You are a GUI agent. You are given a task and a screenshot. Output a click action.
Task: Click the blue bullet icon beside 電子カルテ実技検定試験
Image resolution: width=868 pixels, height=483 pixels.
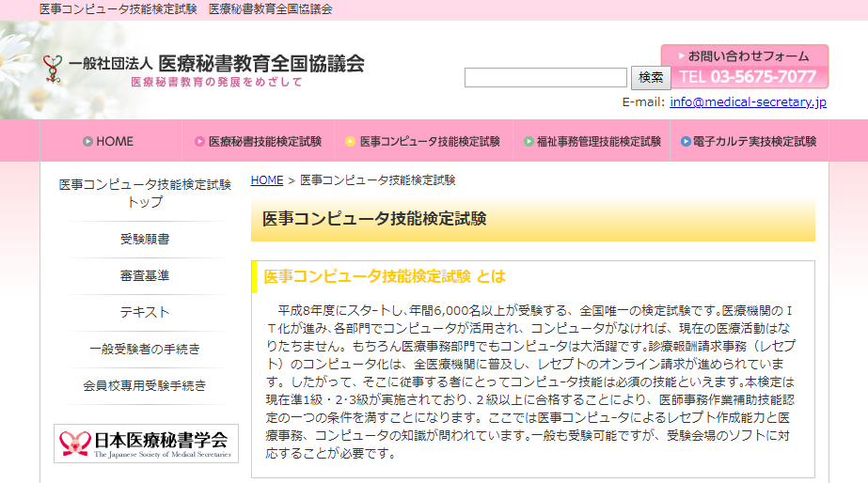click(x=686, y=142)
